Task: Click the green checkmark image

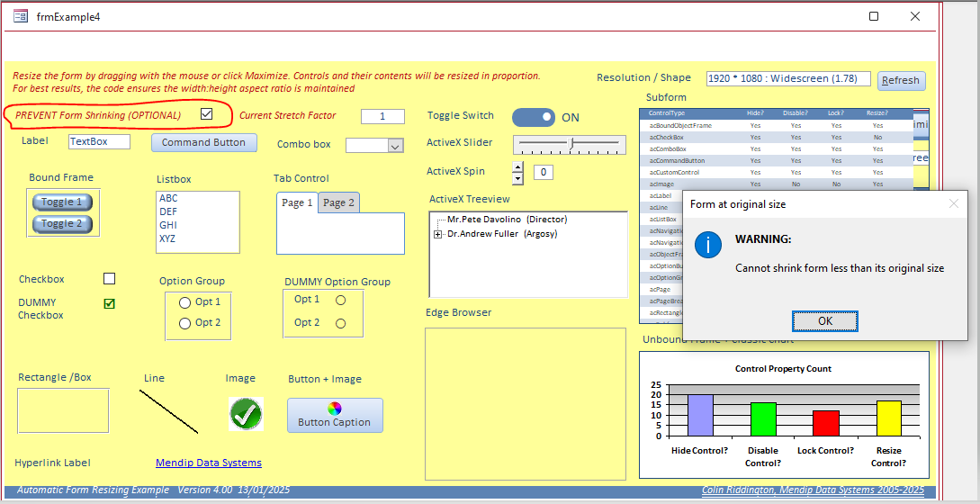Action: 247,414
